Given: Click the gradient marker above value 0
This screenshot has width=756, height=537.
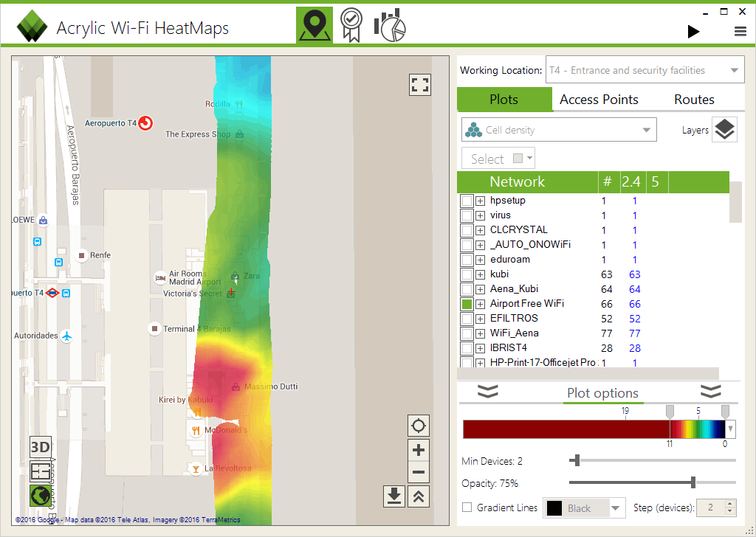Looking at the screenshot, I should pos(725,412).
